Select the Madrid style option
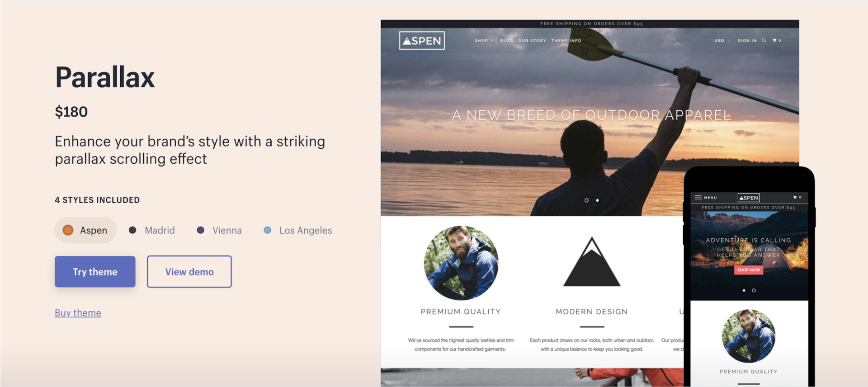The height and width of the screenshot is (387, 868). pyautogui.click(x=152, y=230)
